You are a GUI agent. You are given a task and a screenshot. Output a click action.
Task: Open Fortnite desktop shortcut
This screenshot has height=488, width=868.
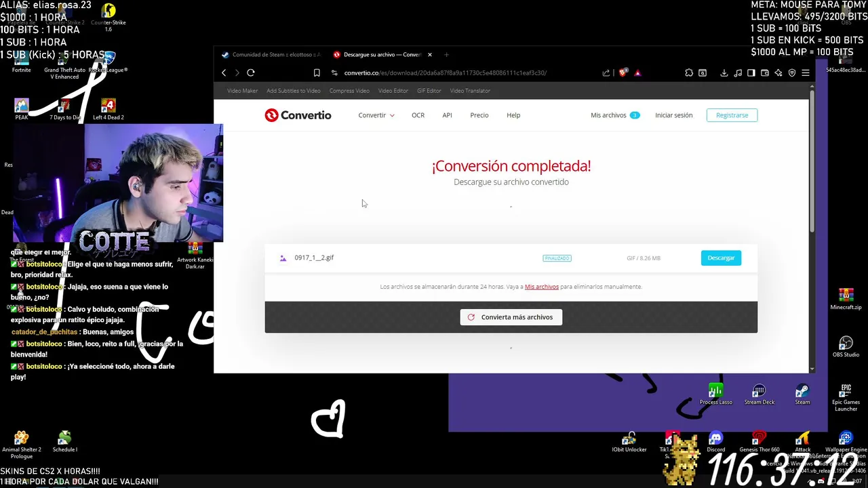21,62
